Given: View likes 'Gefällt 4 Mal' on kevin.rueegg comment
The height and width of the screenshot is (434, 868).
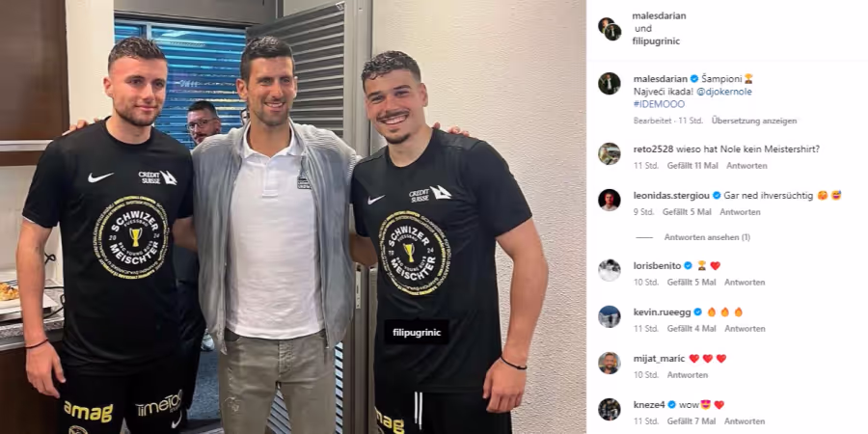Looking at the screenshot, I should tap(692, 328).
